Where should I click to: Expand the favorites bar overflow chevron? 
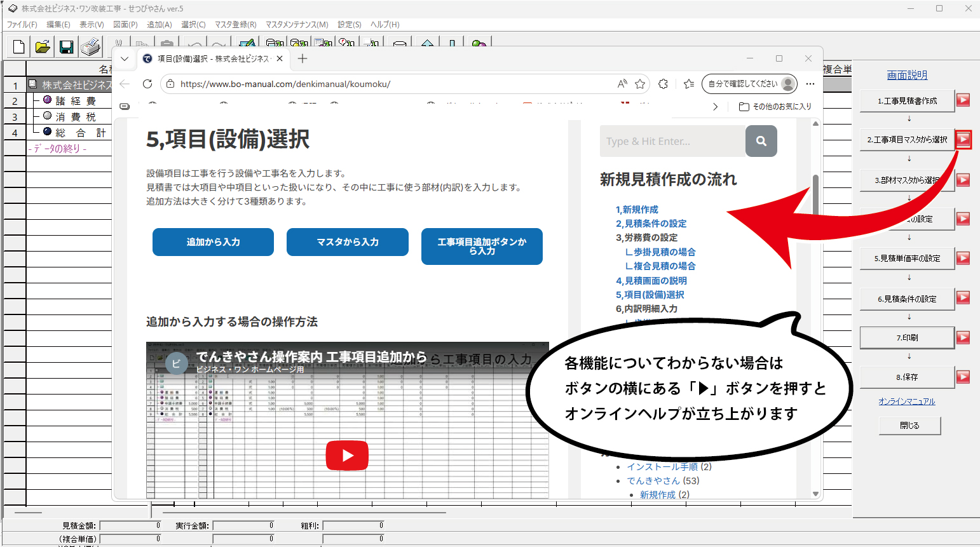716,107
